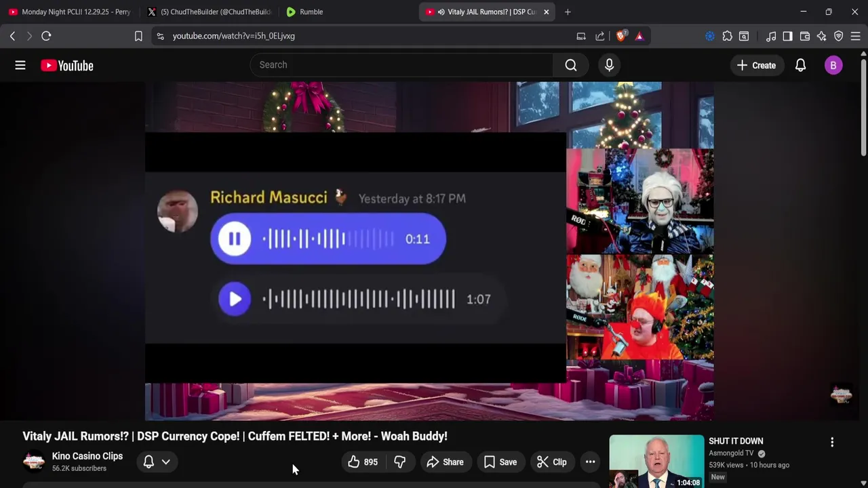Click the video player area

(429, 251)
